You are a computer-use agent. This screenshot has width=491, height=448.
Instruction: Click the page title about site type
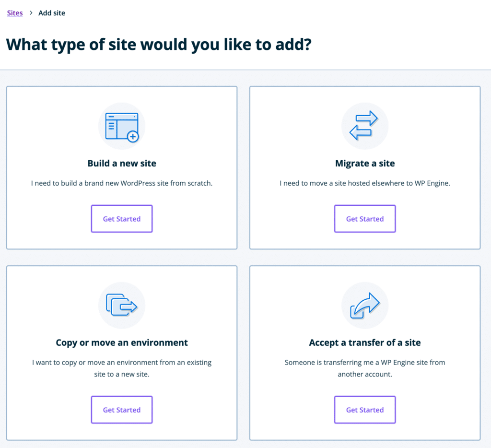tap(159, 45)
